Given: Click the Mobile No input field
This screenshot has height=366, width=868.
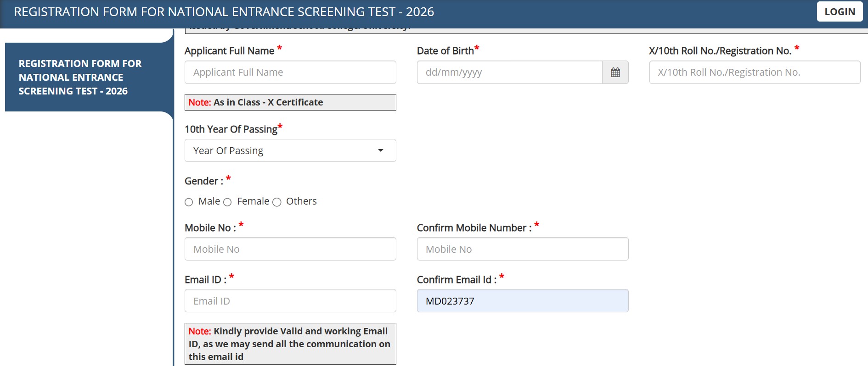Looking at the screenshot, I should pyautogui.click(x=290, y=249).
